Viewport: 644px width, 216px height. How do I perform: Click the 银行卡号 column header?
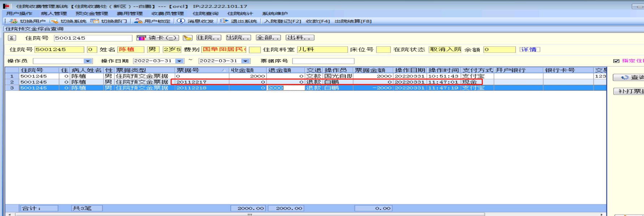click(x=568, y=70)
